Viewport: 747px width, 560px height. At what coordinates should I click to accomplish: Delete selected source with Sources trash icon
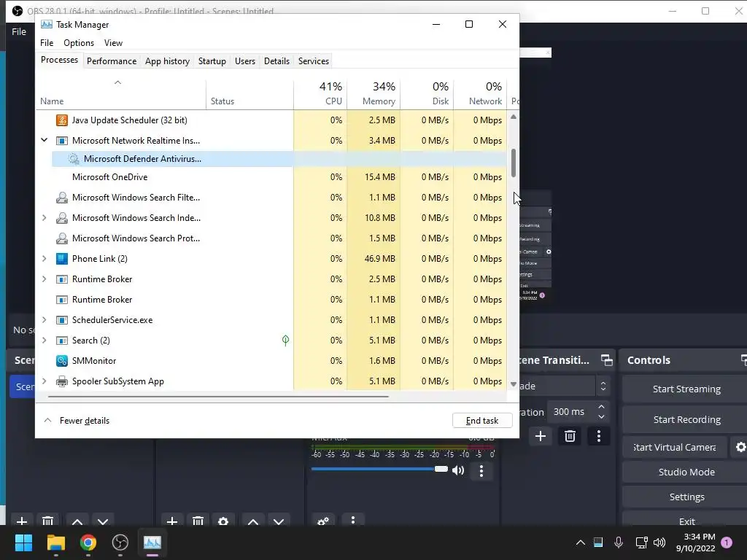pos(198,521)
